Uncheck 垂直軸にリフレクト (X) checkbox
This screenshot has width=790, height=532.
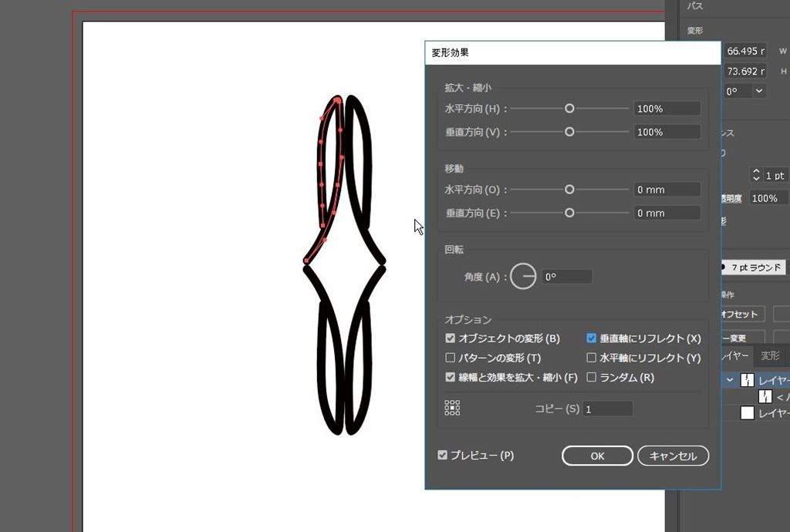click(592, 338)
